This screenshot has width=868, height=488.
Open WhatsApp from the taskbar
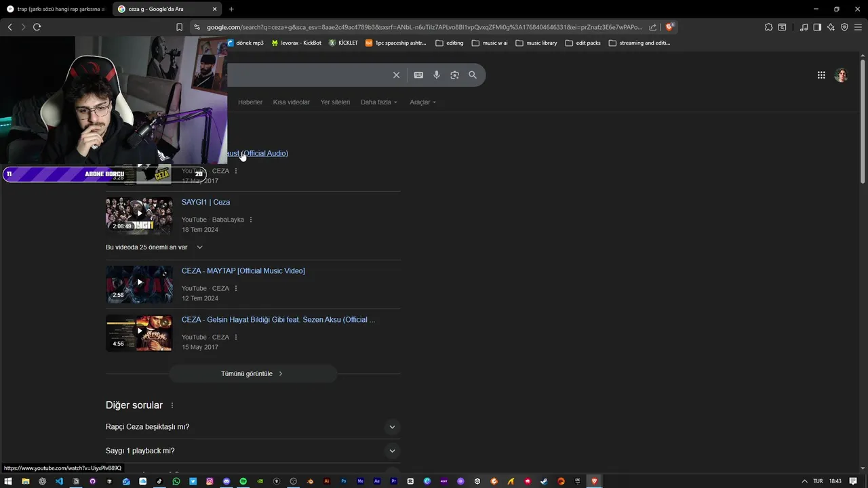[176, 481]
